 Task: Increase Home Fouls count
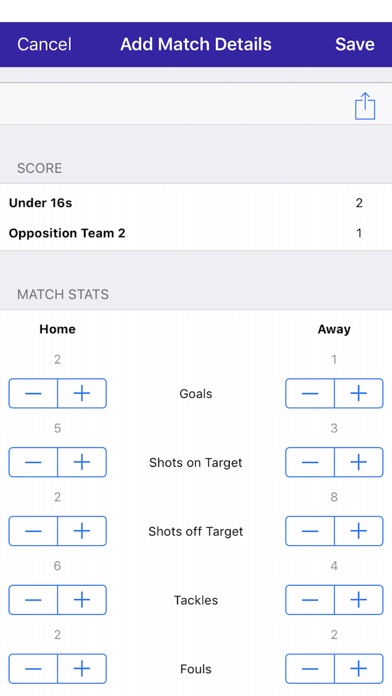(82, 668)
